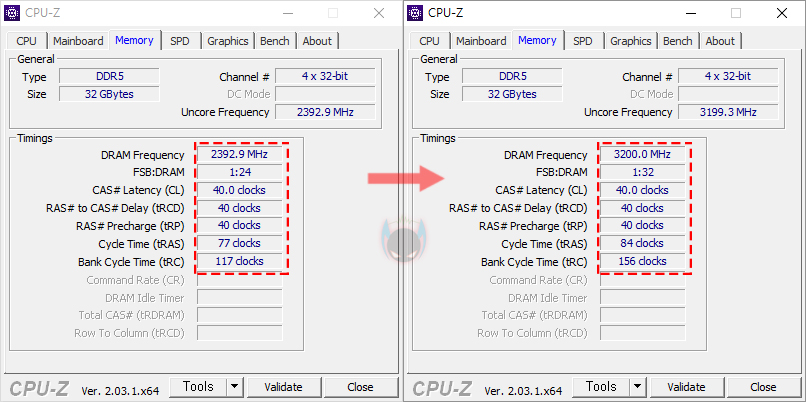Click Tools button in right window

(601, 387)
